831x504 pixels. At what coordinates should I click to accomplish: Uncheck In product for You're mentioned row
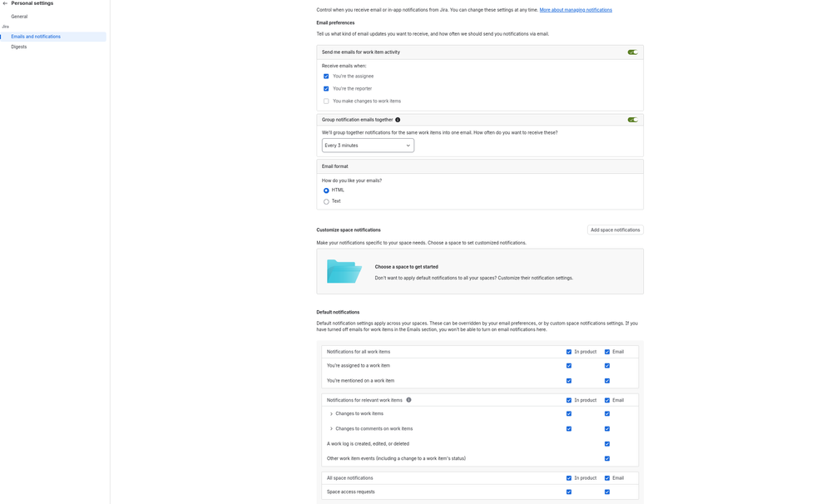tap(569, 381)
